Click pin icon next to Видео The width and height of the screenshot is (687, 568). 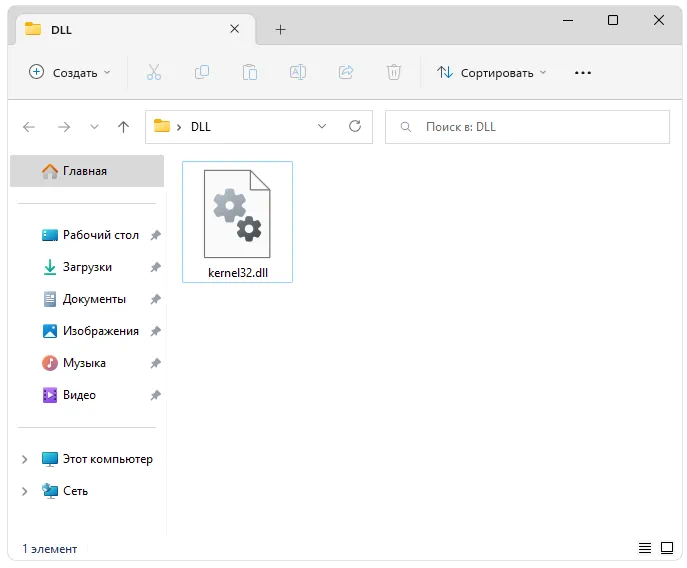[156, 395]
